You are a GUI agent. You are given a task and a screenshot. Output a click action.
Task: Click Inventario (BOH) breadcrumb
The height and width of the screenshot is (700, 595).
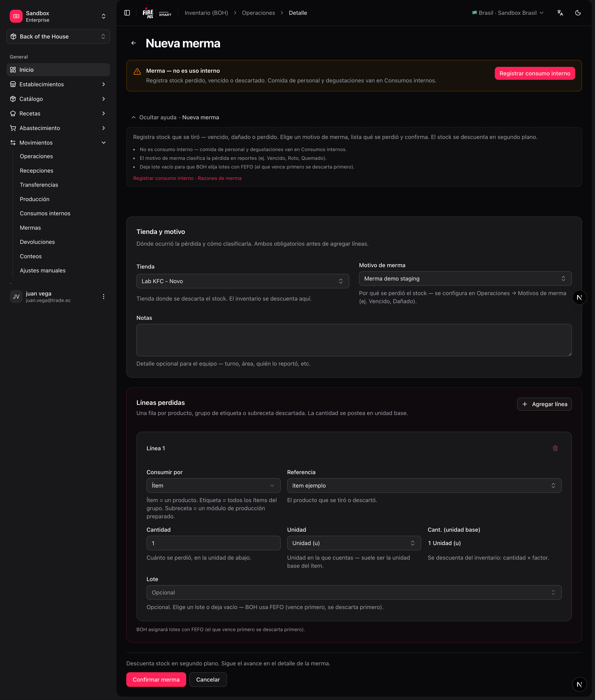pos(206,13)
